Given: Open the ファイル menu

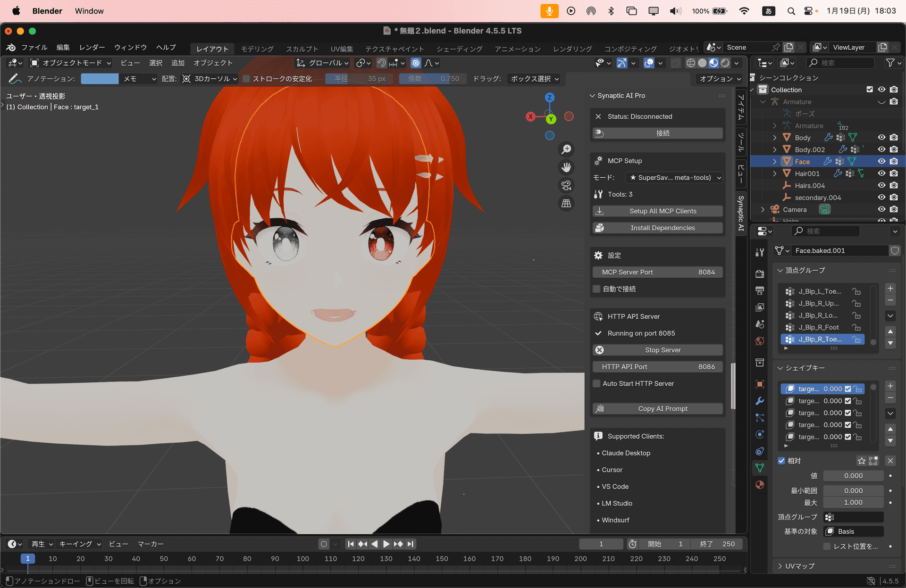Looking at the screenshot, I should [x=34, y=47].
